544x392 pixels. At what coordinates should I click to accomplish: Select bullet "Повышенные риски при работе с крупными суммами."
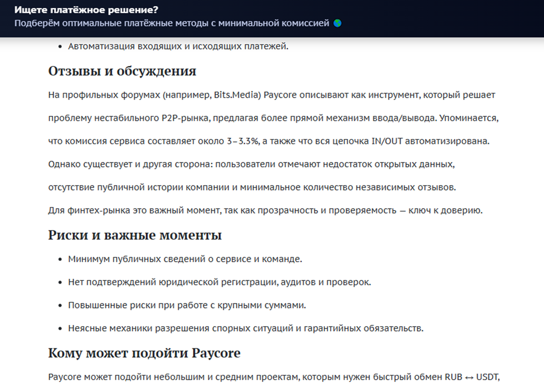pyautogui.click(x=187, y=305)
